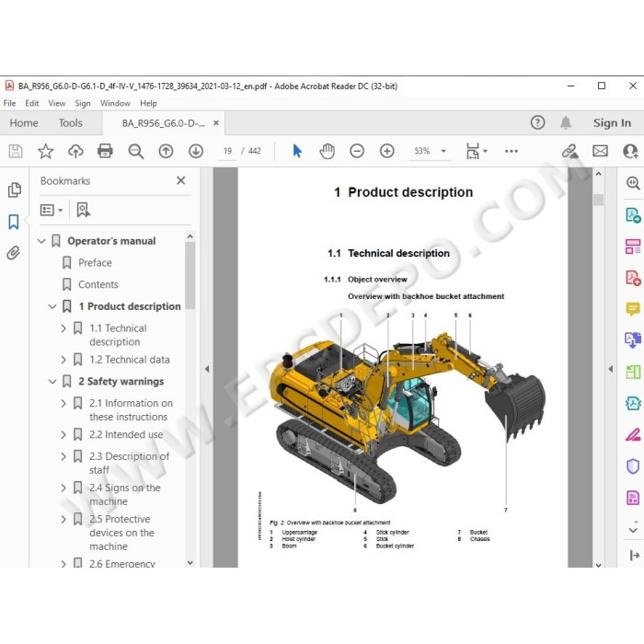Jump to the Preface bookmark

(x=95, y=262)
